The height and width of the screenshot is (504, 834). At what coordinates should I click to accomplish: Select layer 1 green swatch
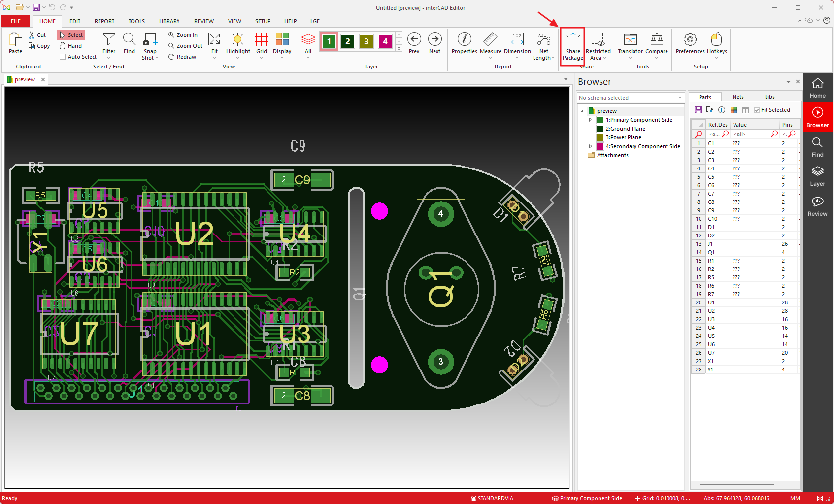329,41
